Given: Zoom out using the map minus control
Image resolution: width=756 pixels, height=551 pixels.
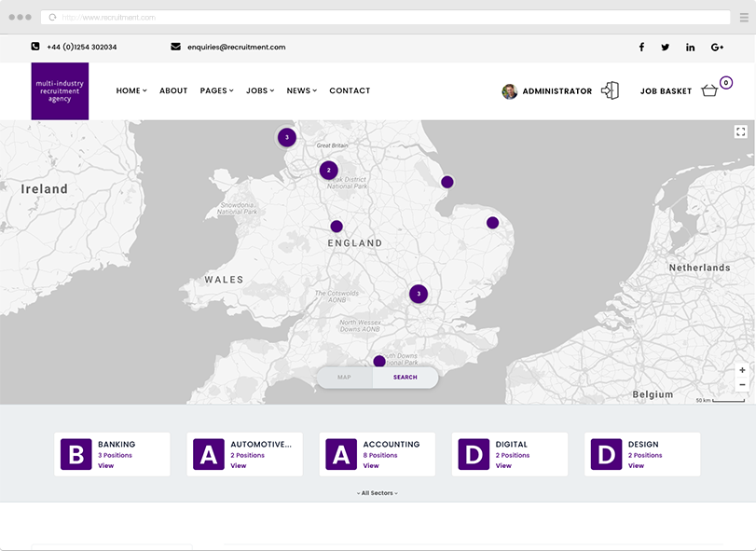Looking at the screenshot, I should pyautogui.click(x=741, y=384).
